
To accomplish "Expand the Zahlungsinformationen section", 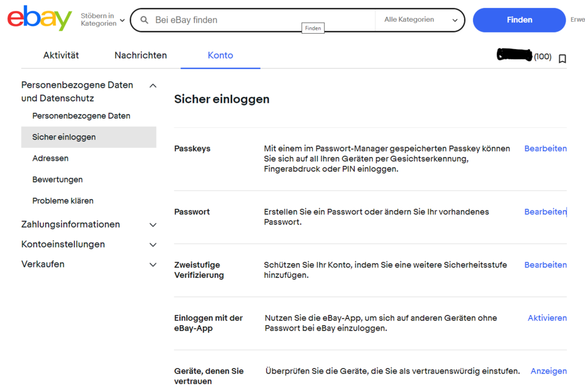I will 153,225.
